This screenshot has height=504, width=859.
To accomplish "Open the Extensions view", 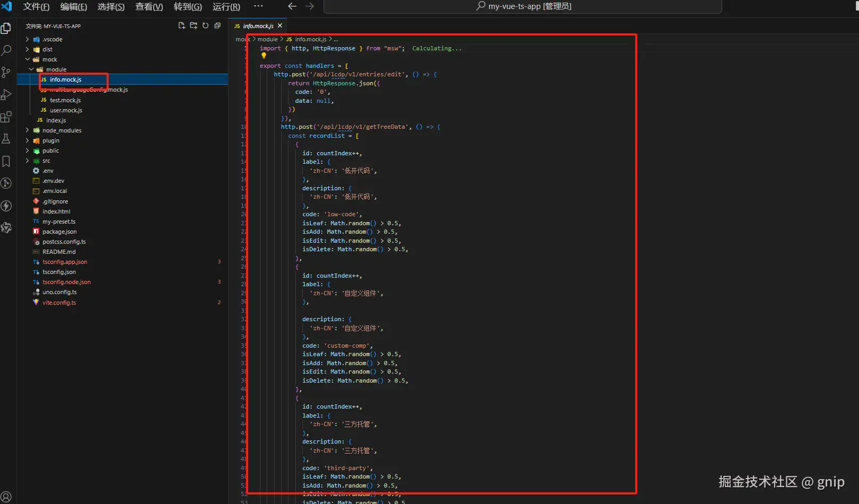I will pos(6,117).
